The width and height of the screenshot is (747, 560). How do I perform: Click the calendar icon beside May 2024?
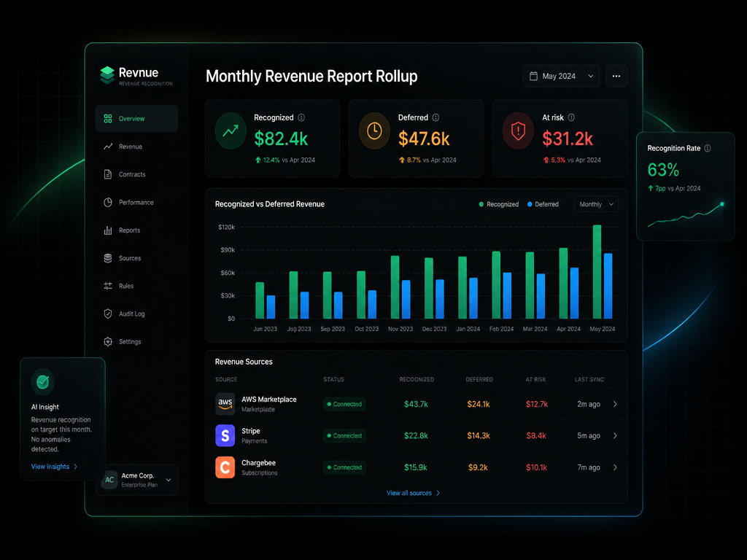[533, 76]
